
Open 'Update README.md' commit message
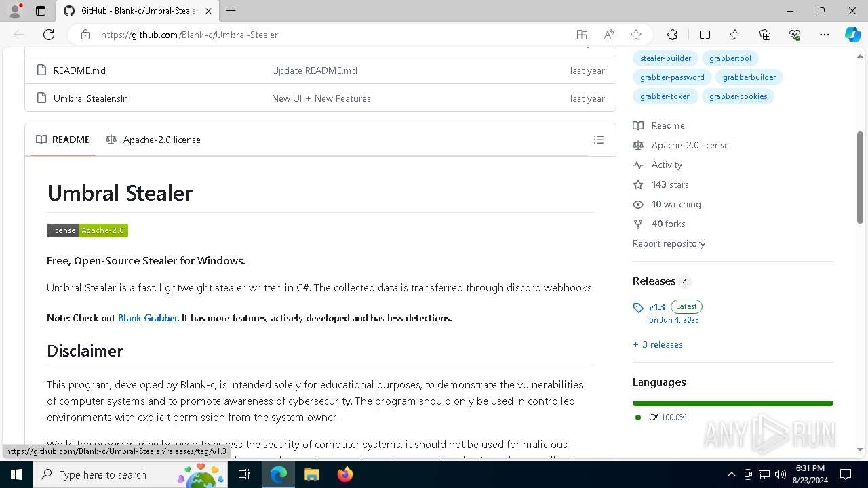click(x=315, y=70)
